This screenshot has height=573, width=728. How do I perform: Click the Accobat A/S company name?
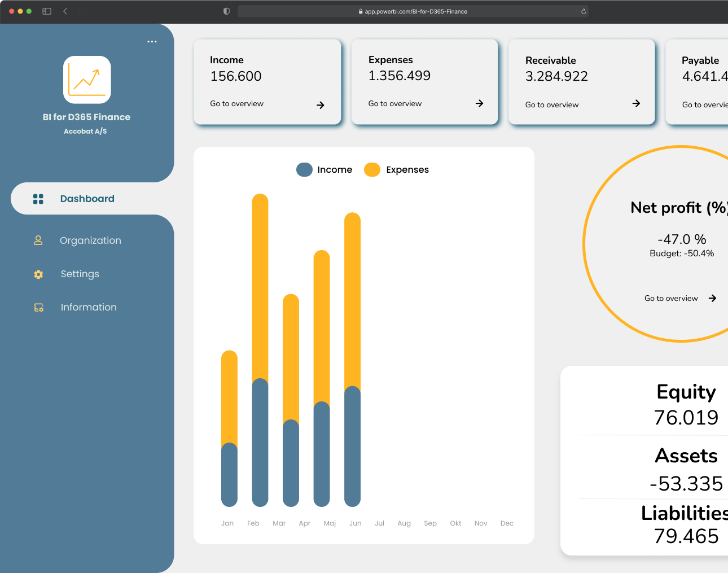(x=85, y=131)
